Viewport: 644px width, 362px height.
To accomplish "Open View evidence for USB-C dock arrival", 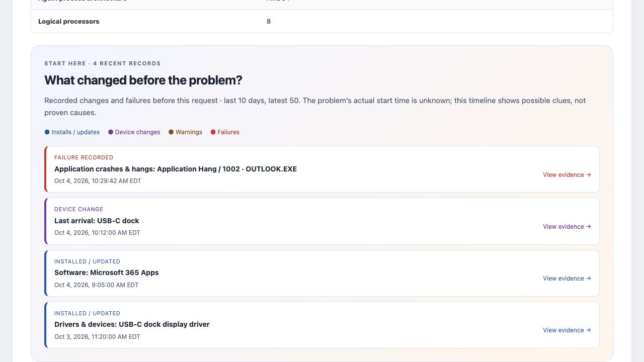I will [x=567, y=227].
